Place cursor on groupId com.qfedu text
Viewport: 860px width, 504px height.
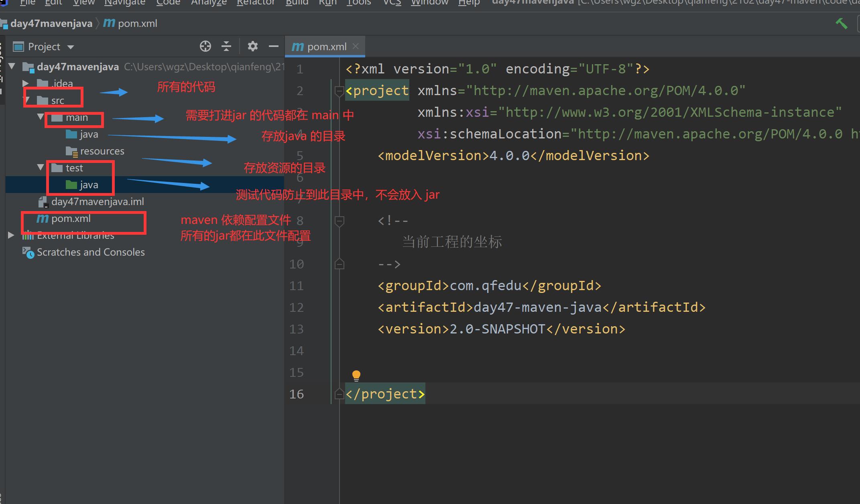coord(485,286)
